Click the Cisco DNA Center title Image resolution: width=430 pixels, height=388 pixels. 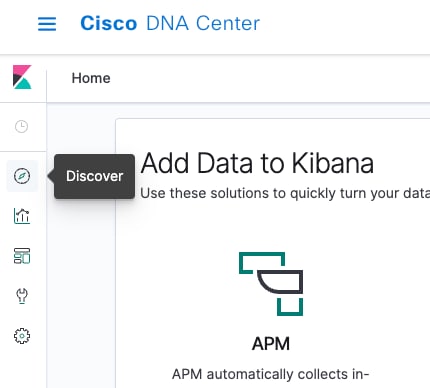pos(170,23)
